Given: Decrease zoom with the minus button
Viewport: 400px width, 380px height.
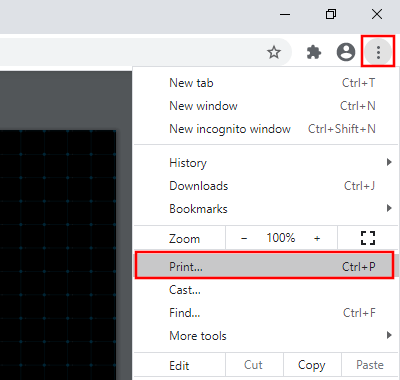Looking at the screenshot, I should tap(244, 238).
